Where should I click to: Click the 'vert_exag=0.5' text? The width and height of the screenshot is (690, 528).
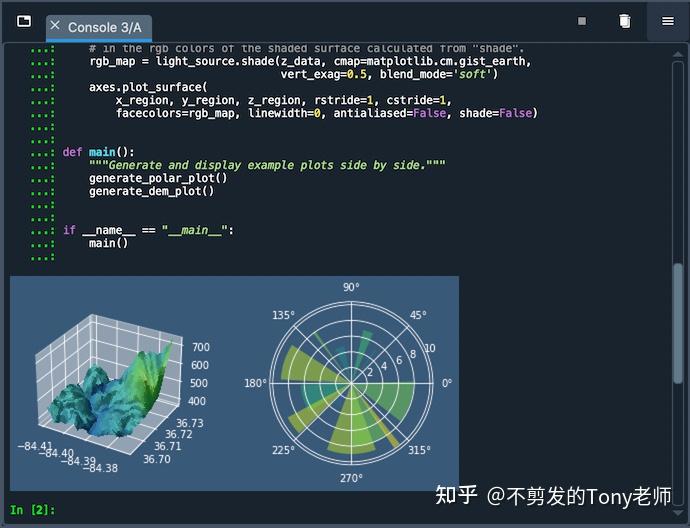point(323,74)
